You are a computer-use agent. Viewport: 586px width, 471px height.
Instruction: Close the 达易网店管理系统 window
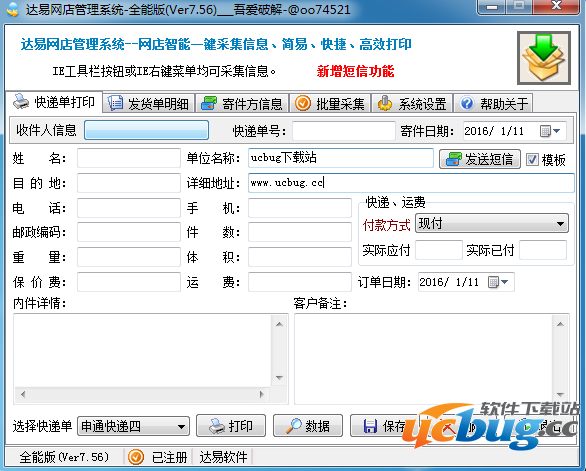pos(556,6)
